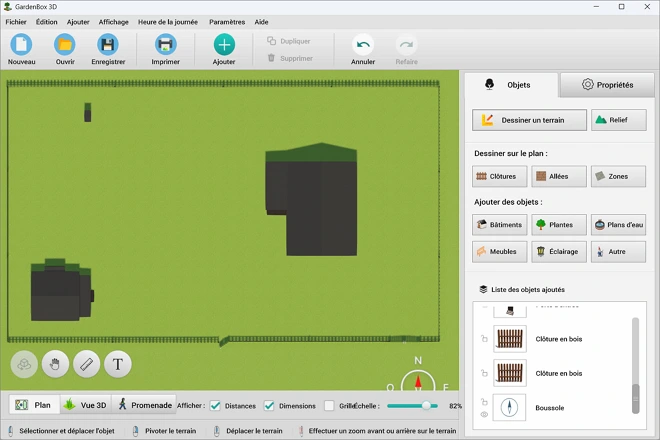Disable the Dimensions checkbox
The width and height of the screenshot is (660, 440).
point(269,406)
